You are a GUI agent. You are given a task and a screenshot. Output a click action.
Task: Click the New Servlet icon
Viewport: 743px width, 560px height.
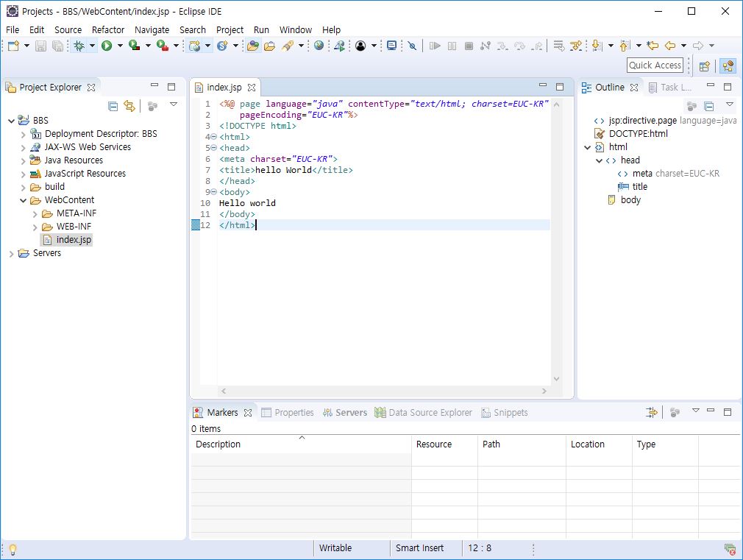[221, 46]
